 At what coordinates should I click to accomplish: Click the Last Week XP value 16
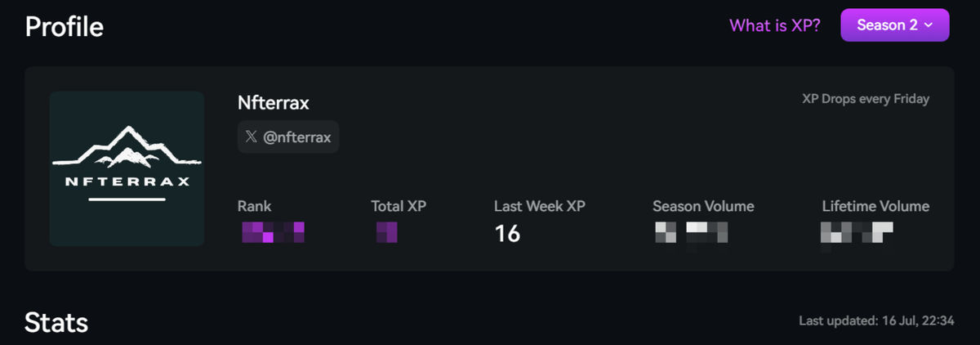point(507,234)
